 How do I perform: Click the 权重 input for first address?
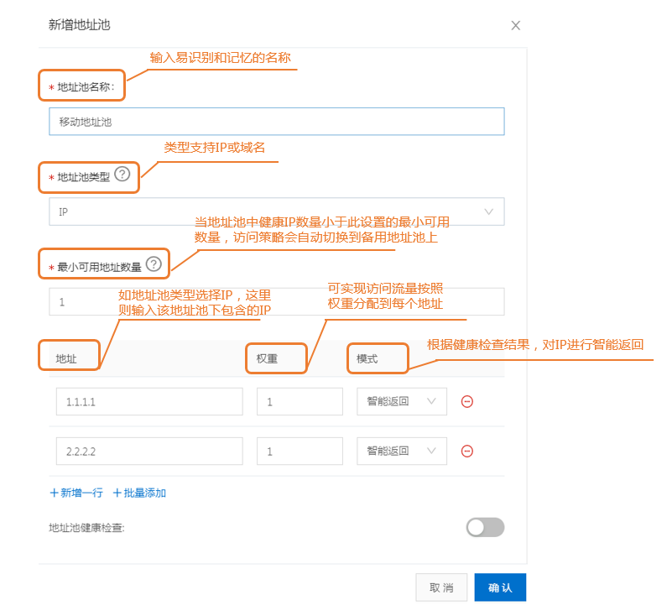pyautogui.click(x=299, y=401)
